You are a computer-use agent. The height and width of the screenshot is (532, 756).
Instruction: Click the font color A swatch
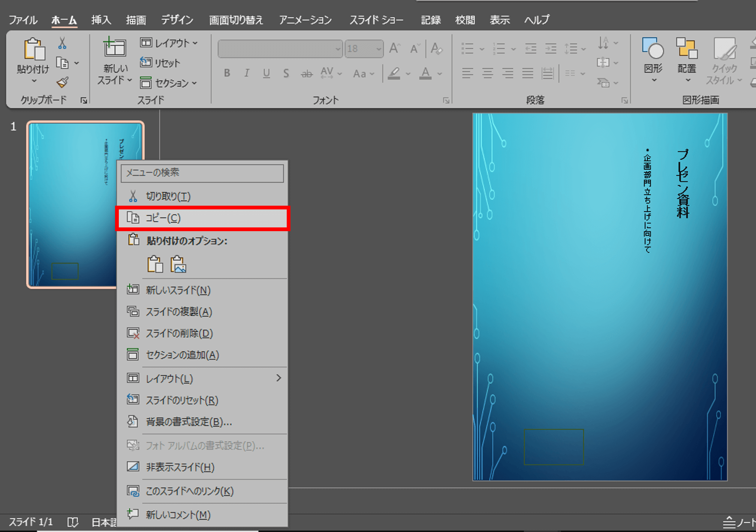(x=425, y=73)
